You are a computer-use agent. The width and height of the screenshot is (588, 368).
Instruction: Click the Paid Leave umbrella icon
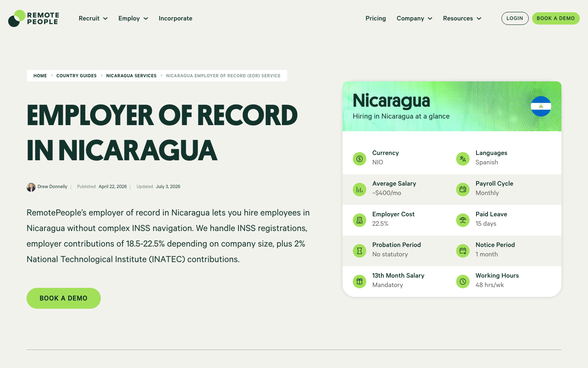click(463, 220)
